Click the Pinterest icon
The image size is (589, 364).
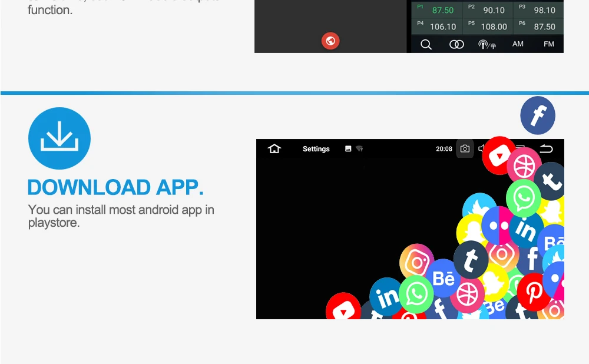click(534, 292)
